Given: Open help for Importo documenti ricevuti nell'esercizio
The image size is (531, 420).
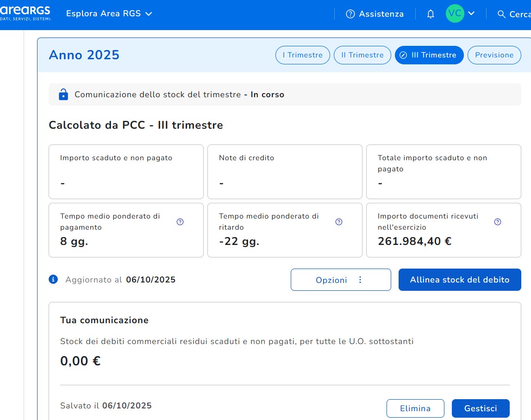Looking at the screenshot, I should [x=498, y=222].
